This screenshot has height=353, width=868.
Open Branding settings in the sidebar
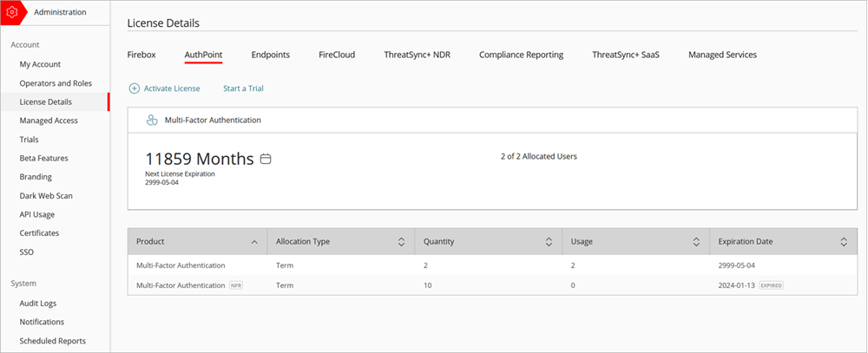coord(36,177)
